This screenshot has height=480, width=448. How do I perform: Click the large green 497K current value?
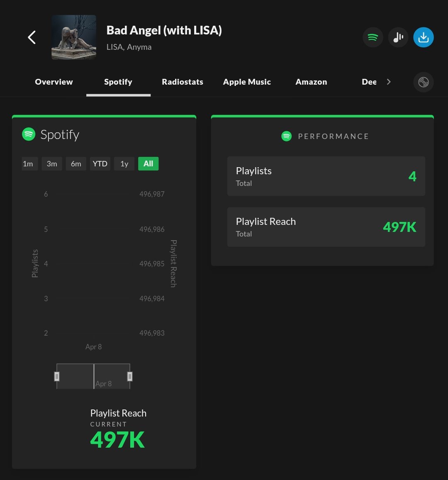tap(117, 440)
